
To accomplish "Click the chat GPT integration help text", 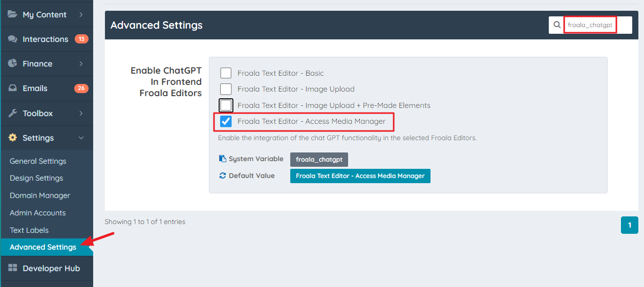I will 347,138.
